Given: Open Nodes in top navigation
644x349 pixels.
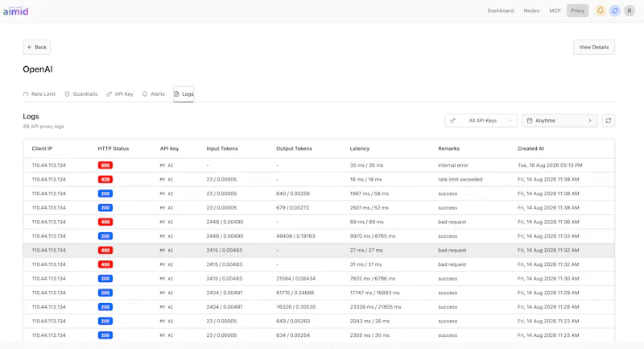Looking at the screenshot, I should tap(531, 10).
